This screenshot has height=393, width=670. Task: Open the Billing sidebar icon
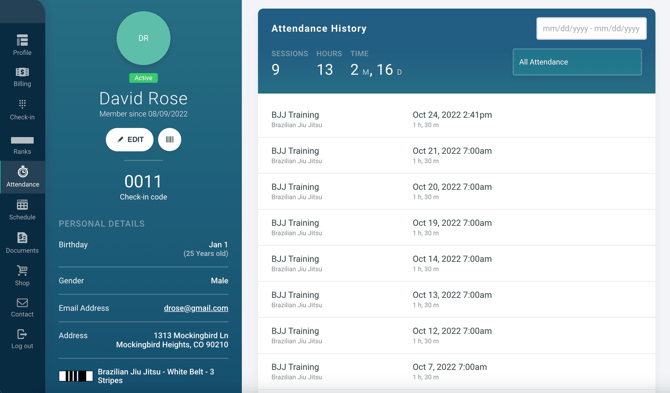point(22,72)
